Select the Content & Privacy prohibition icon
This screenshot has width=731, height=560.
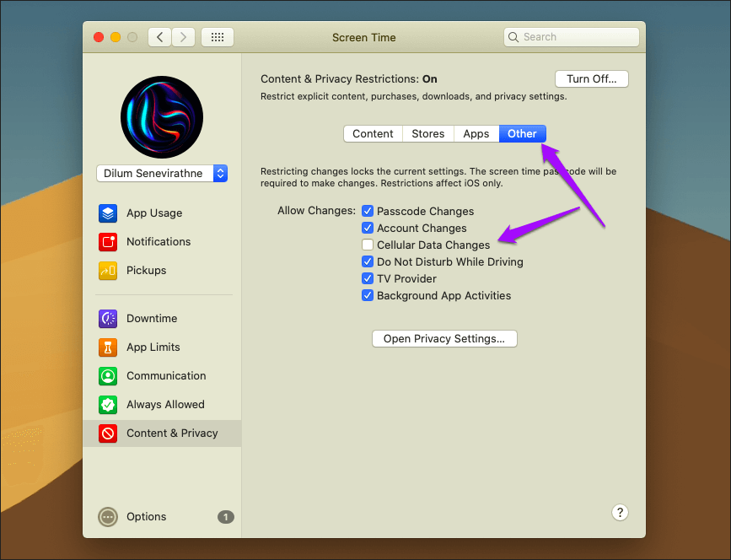point(108,433)
